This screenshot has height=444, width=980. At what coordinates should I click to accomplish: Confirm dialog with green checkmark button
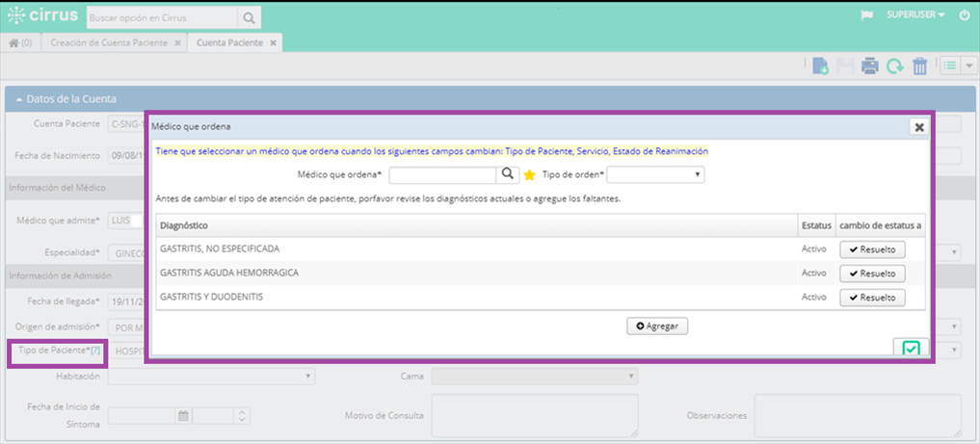(x=911, y=348)
